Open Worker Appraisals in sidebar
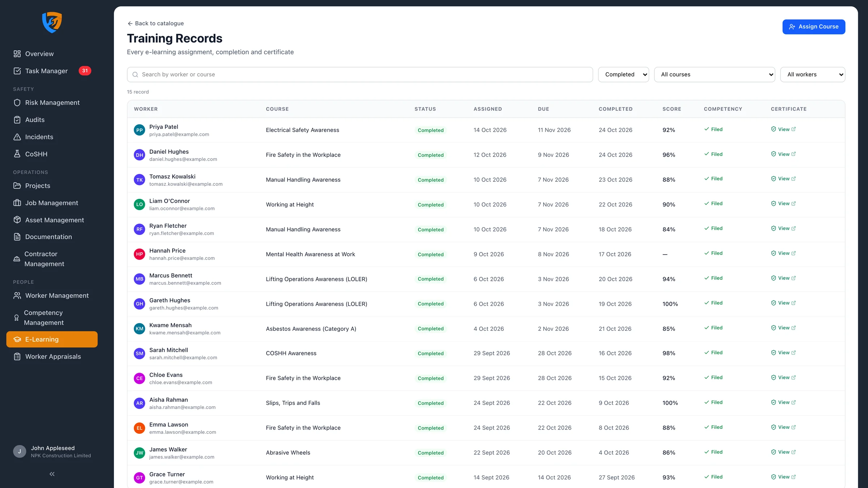868x488 pixels. point(52,356)
